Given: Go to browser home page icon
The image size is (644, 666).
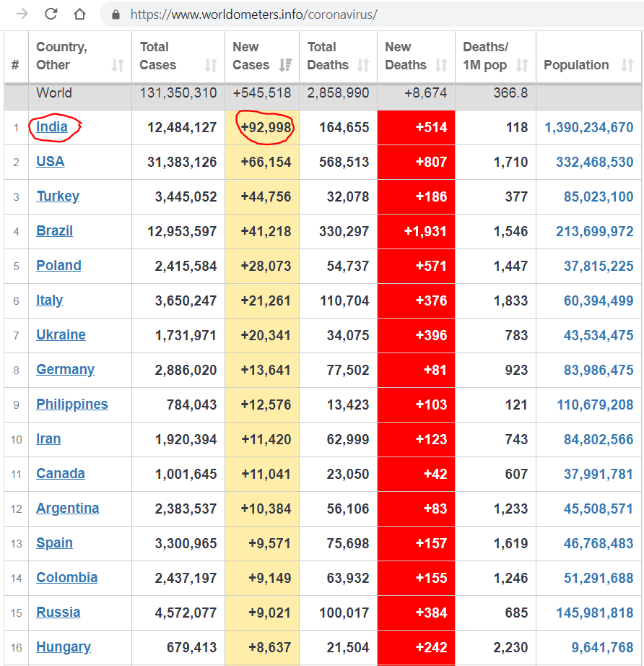Looking at the screenshot, I should pos(79,14).
